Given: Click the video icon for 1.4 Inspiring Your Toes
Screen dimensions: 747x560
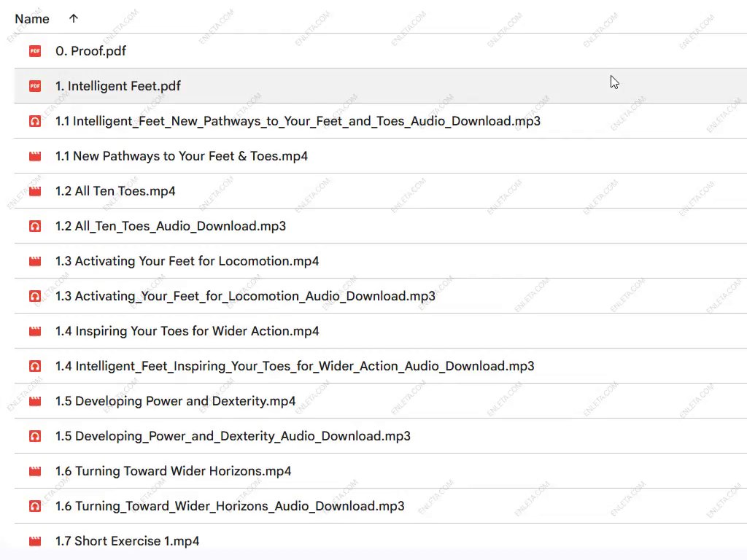Looking at the screenshot, I should [35, 331].
